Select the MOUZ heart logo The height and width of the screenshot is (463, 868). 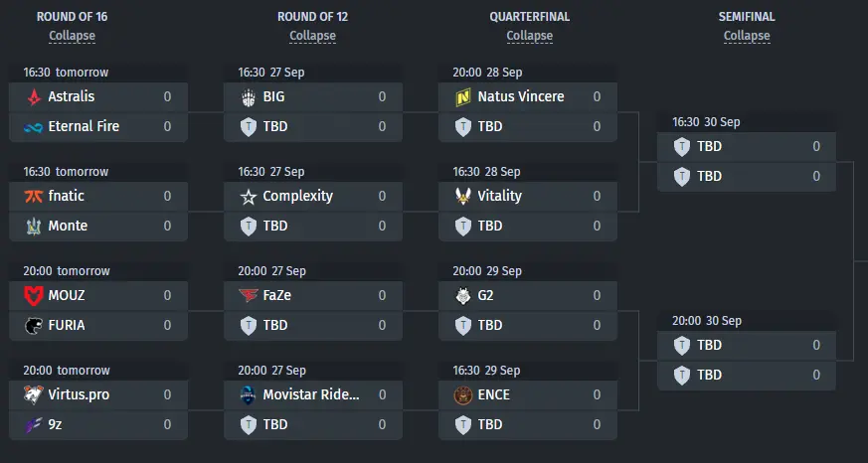tap(34, 296)
